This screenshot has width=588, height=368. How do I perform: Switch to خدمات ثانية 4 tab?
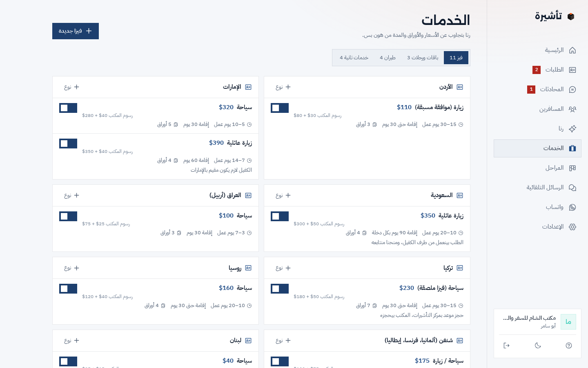[x=354, y=58]
